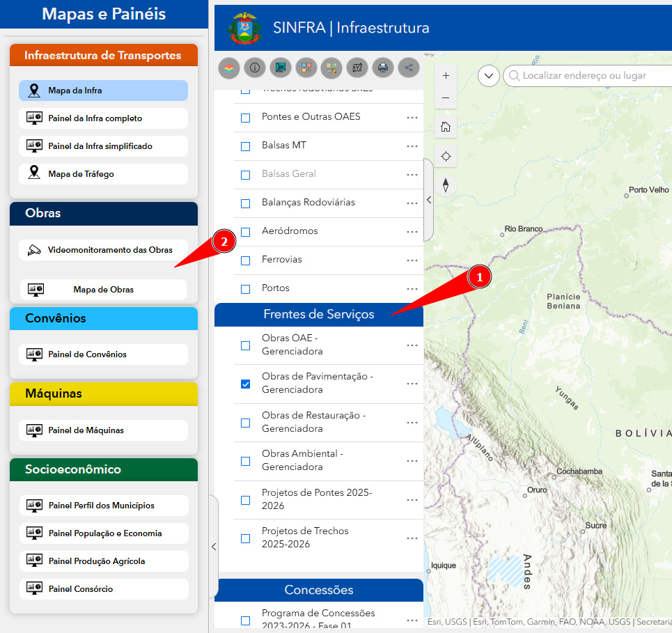672x633 pixels.
Task: Check the Ferrovias layer
Action: pos(245,260)
